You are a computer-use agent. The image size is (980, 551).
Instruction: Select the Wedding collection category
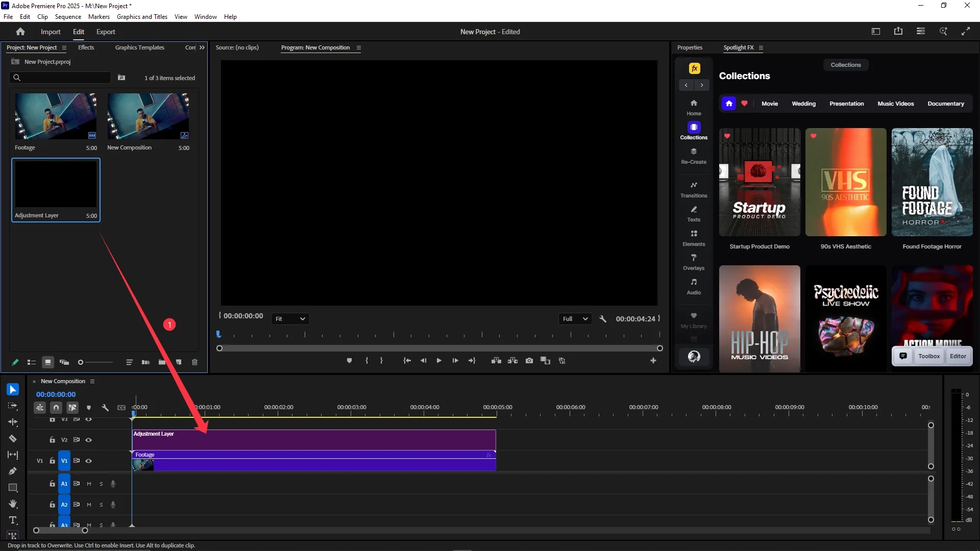tap(803, 104)
